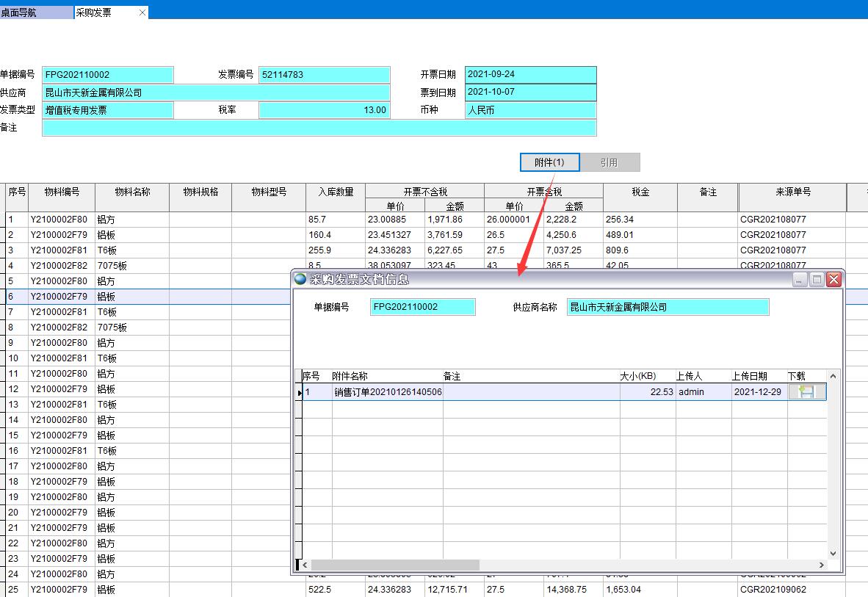Viewport: 868px width, 597px height.
Task: Click the 开票日期 field showing 2021-09-24
Action: tap(531, 74)
